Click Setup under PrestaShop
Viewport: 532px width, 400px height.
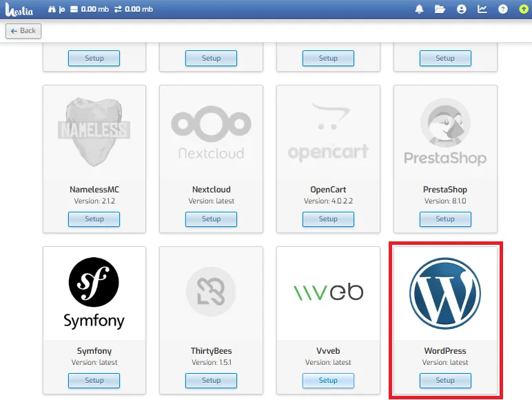click(x=445, y=219)
